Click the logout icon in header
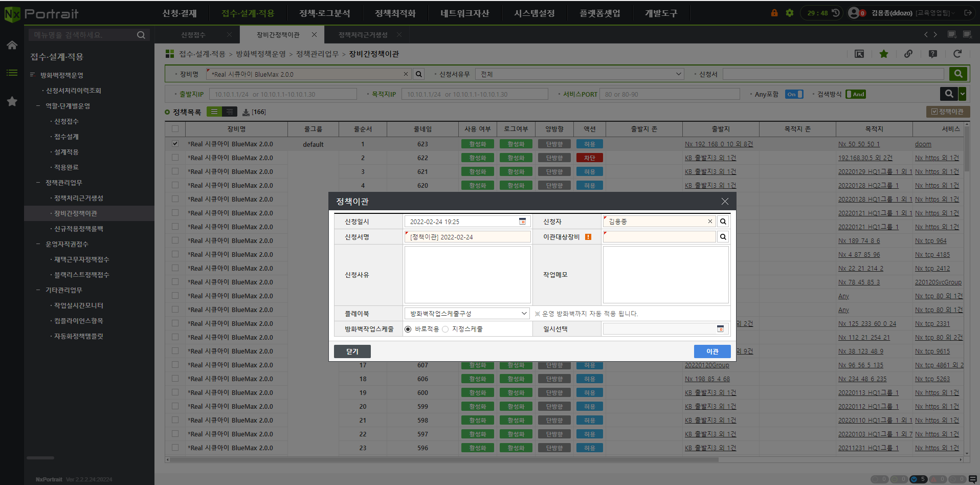 pyautogui.click(x=968, y=13)
